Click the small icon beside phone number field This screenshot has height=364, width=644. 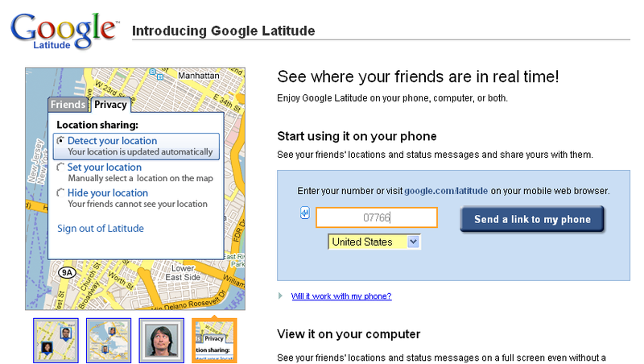(x=305, y=213)
